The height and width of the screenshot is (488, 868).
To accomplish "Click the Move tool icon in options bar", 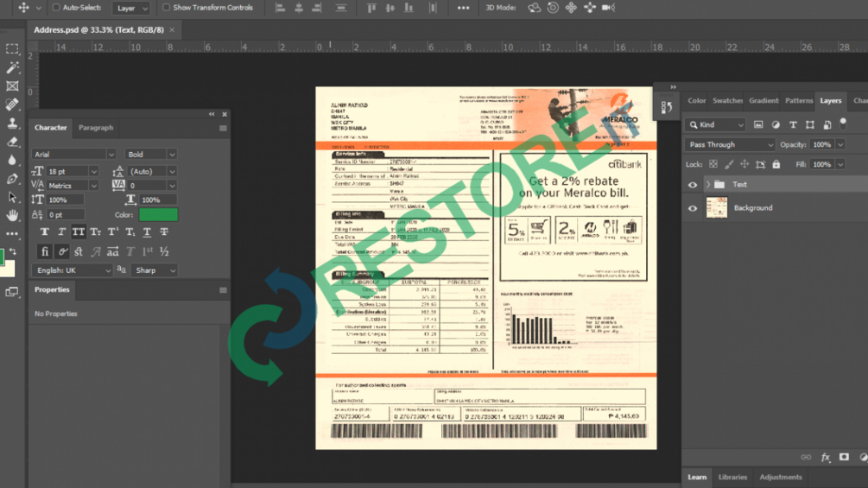I will click(x=23, y=8).
